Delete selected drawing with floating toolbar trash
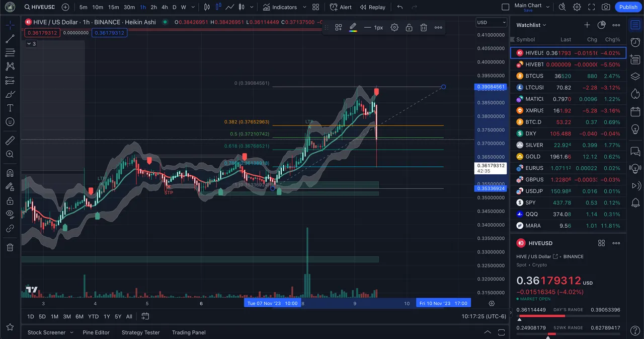 pos(424,27)
